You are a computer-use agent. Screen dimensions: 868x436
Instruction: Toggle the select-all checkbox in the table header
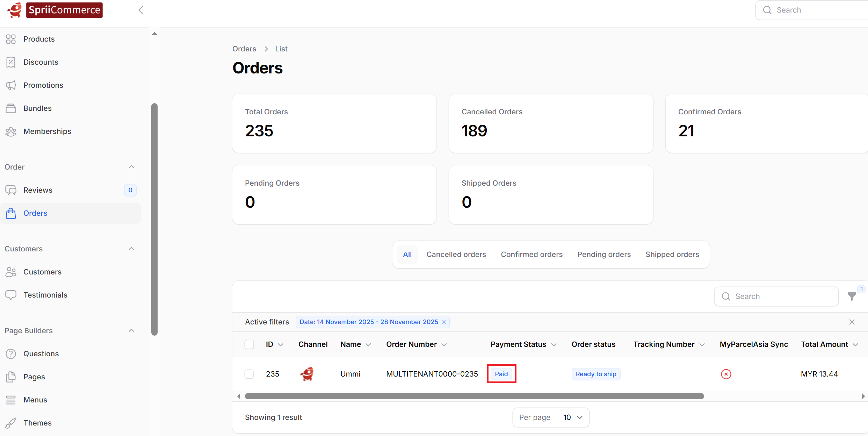(249, 344)
